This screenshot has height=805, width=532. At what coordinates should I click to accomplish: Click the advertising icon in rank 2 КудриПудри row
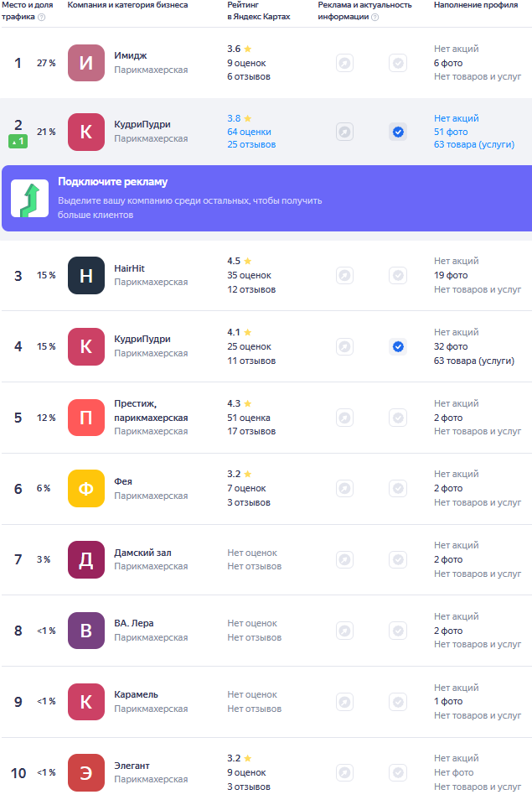point(344,132)
